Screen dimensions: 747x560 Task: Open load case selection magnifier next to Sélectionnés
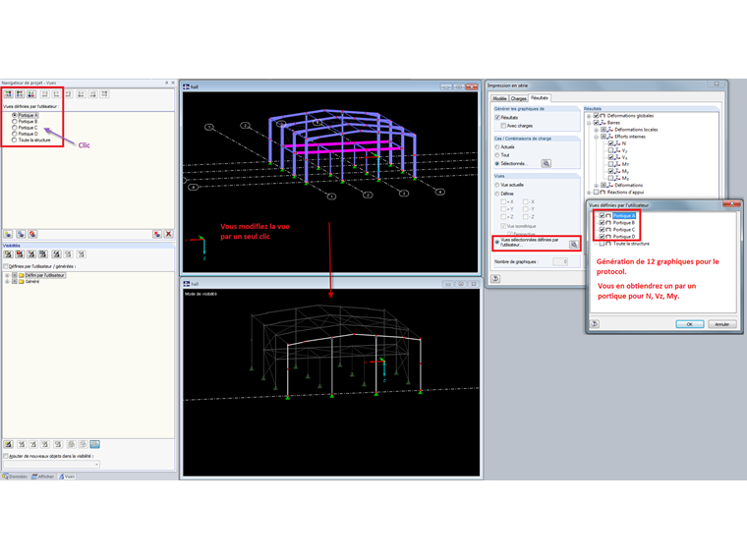tap(546, 163)
